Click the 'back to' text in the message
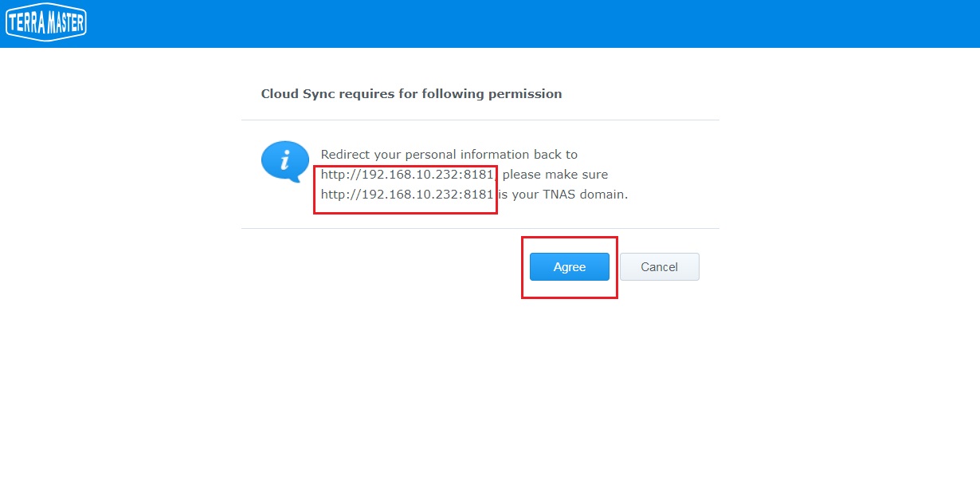The image size is (980, 500). (557, 155)
